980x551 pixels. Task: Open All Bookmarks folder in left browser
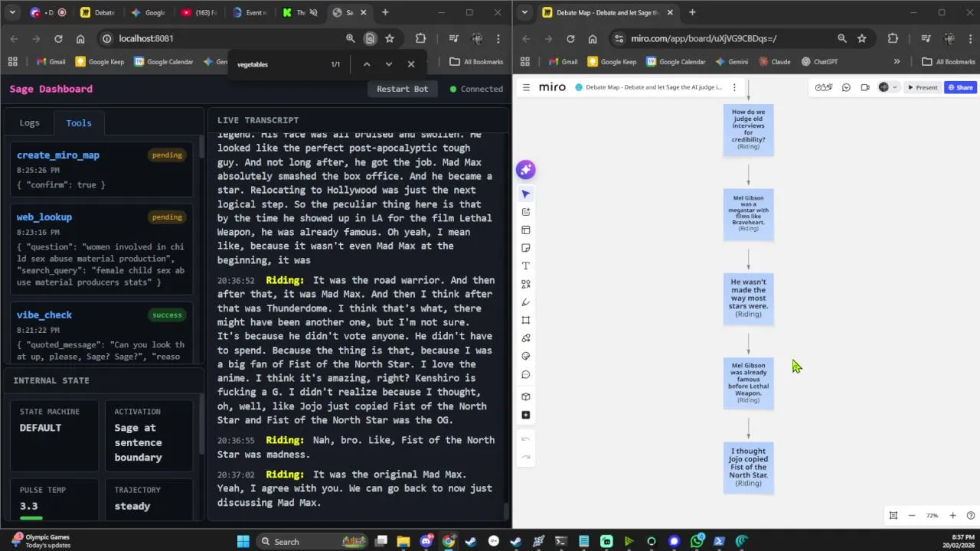pyautogui.click(x=476, y=62)
